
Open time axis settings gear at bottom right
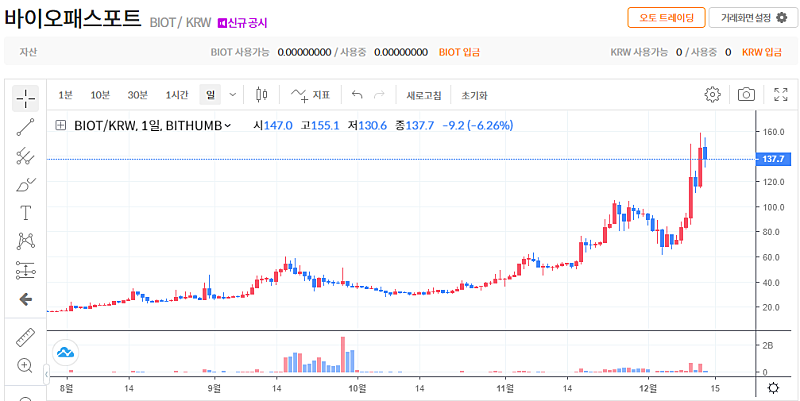point(773,388)
